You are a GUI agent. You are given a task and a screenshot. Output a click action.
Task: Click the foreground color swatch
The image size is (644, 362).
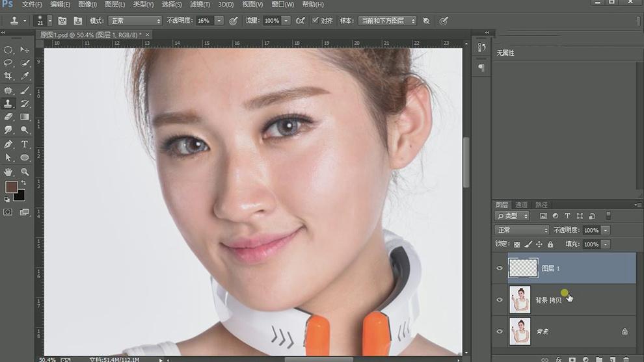pos(11,187)
